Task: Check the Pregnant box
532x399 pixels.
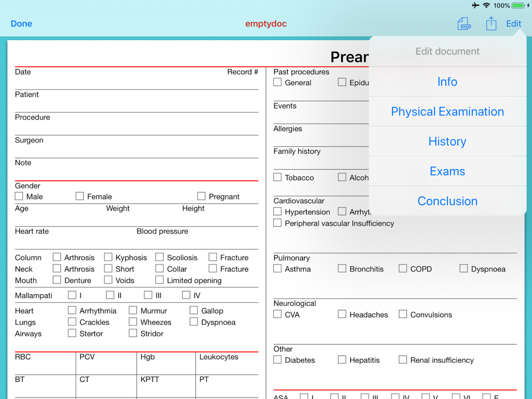Action: pyautogui.click(x=201, y=196)
